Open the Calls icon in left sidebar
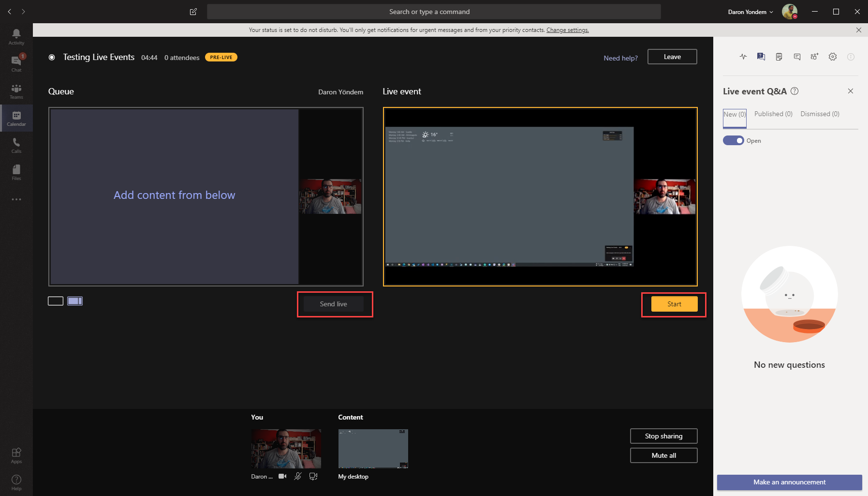 click(x=16, y=145)
